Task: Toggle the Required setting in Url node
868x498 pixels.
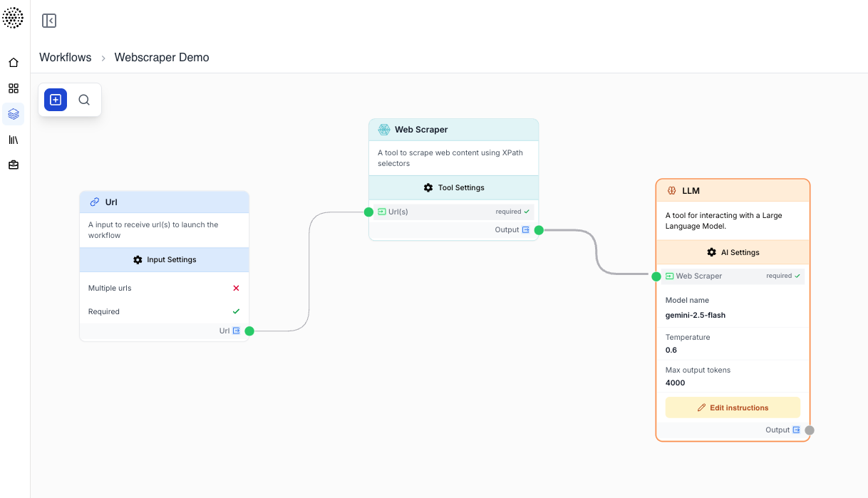Action: coord(236,311)
